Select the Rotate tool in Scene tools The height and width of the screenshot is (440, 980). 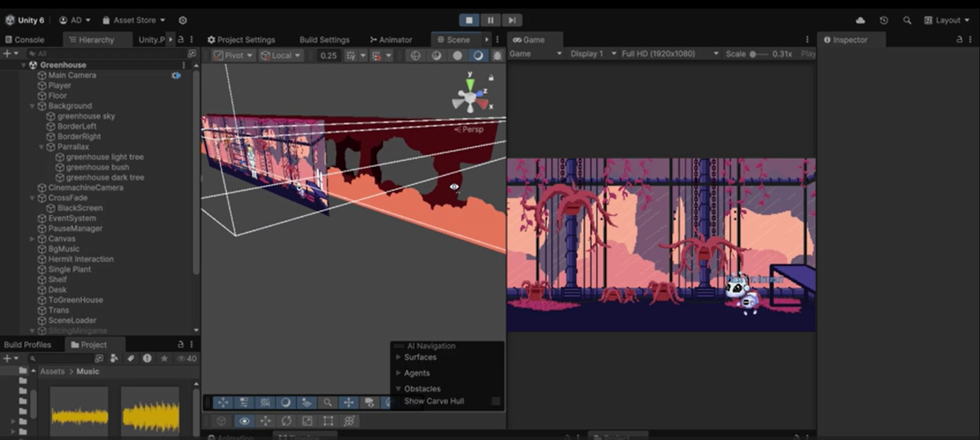[x=286, y=421]
